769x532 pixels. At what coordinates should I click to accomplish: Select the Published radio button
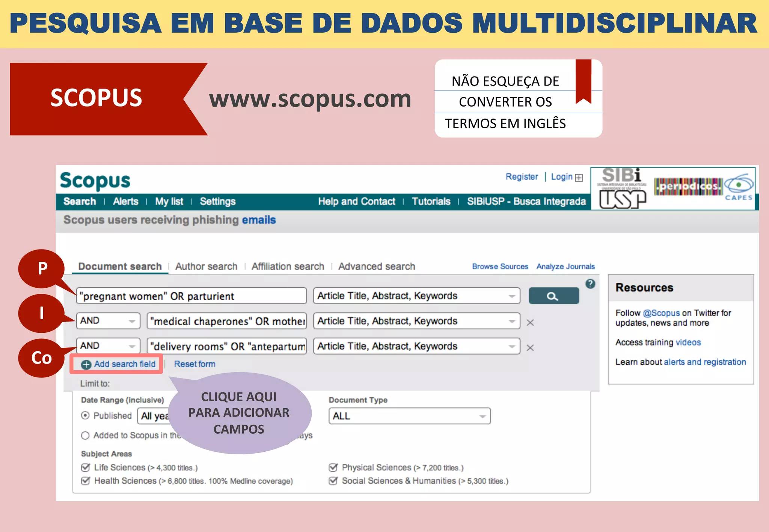point(85,415)
